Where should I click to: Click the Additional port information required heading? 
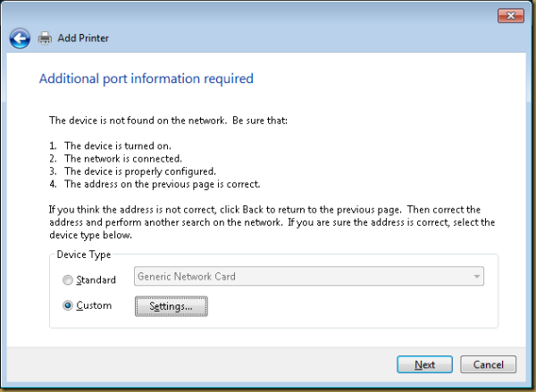click(x=147, y=79)
